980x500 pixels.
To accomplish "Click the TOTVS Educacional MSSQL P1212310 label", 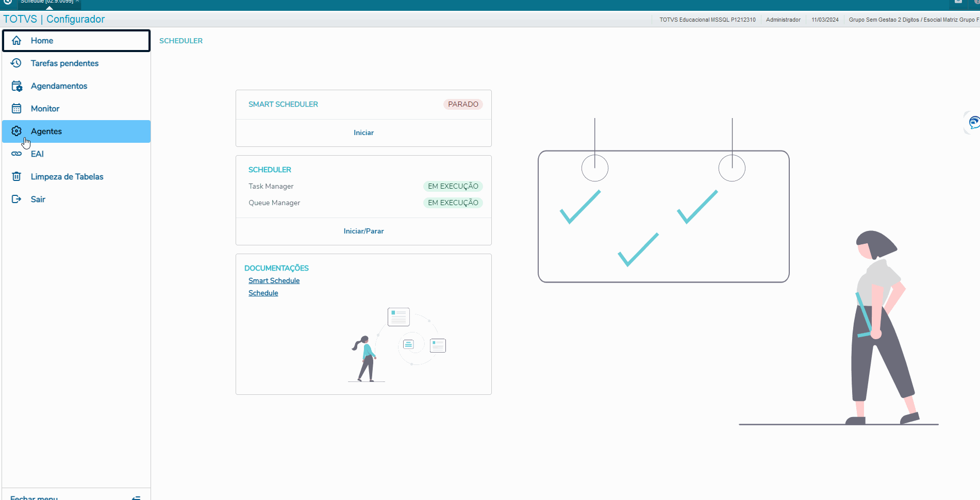I will (x=707, y=20).
